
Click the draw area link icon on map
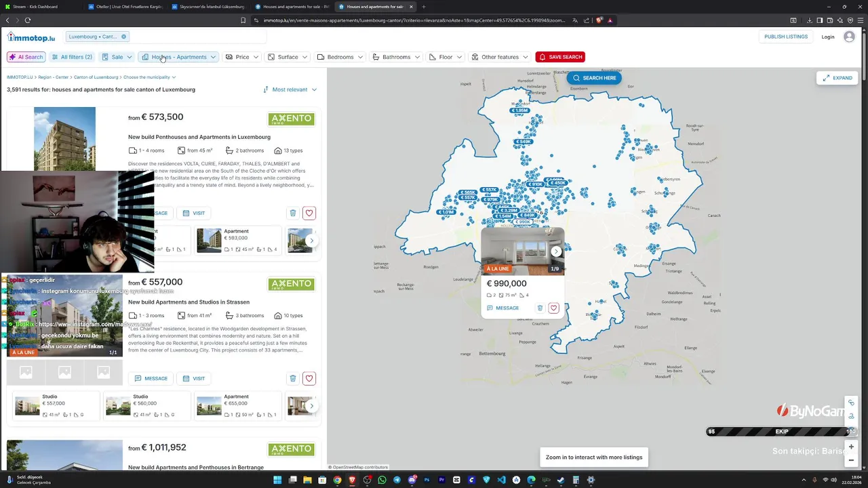pyautogui.click(x=851, y=403)
